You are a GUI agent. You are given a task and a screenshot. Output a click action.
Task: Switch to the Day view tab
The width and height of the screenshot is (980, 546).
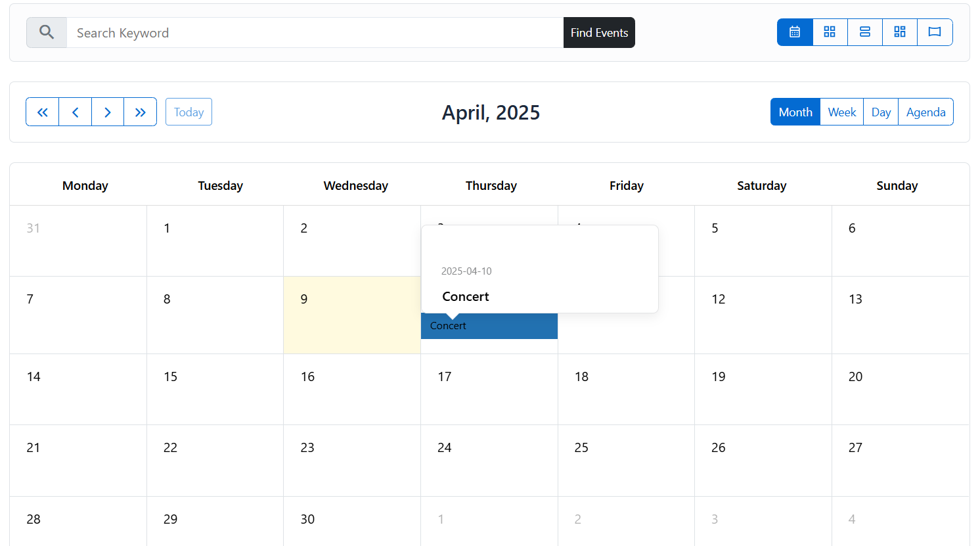(x=881, y=112)
